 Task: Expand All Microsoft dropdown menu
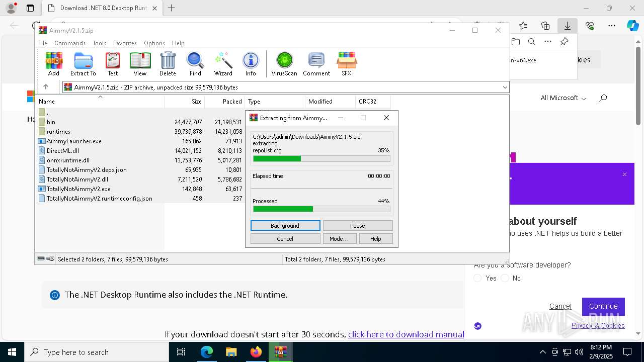(x=563, y=98)
